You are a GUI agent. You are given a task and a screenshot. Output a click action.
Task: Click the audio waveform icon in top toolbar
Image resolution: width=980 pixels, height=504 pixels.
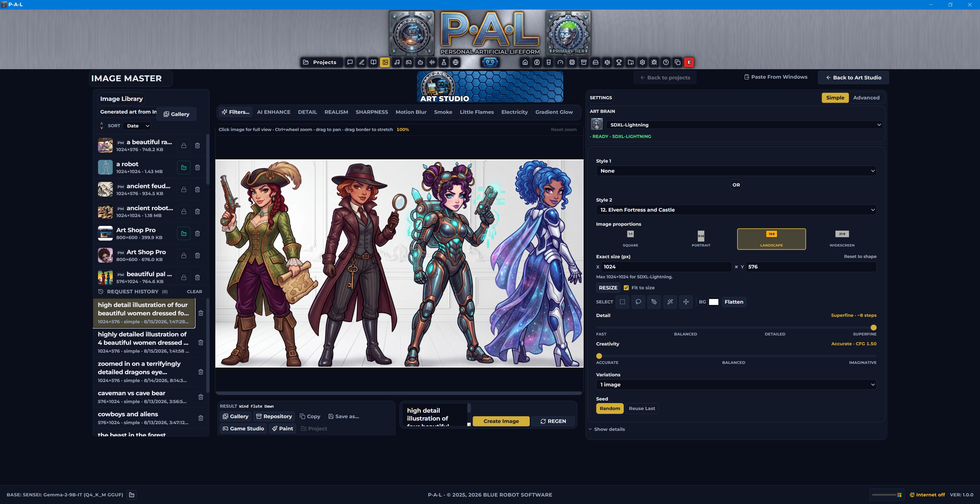[x=432, y=62]
